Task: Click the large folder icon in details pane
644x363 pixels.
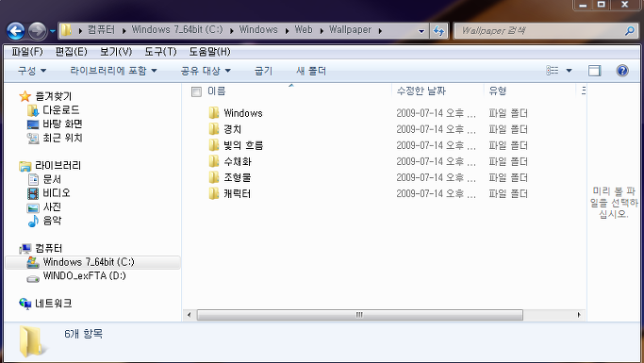Action: point(32,341)
